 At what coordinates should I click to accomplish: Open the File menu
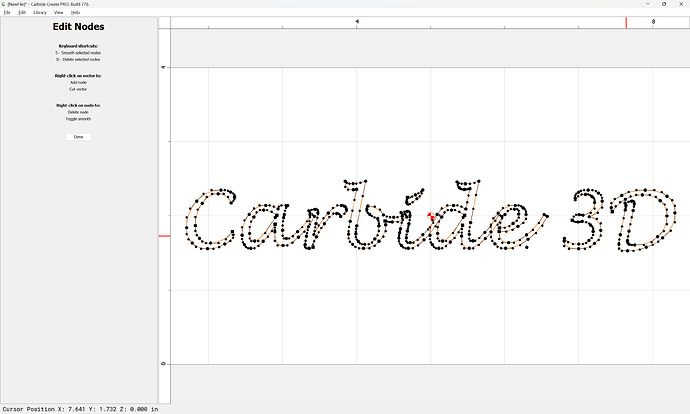click(7, 12)
